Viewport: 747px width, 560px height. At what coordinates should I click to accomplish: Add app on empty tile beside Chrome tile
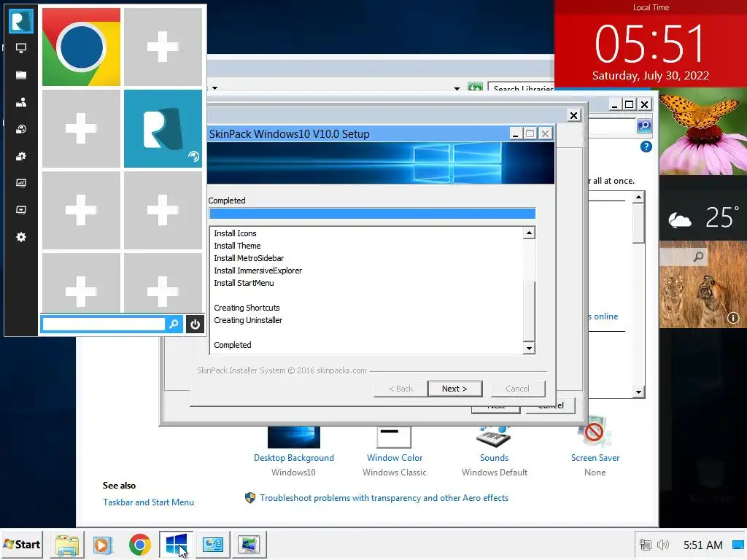[163, 47]
